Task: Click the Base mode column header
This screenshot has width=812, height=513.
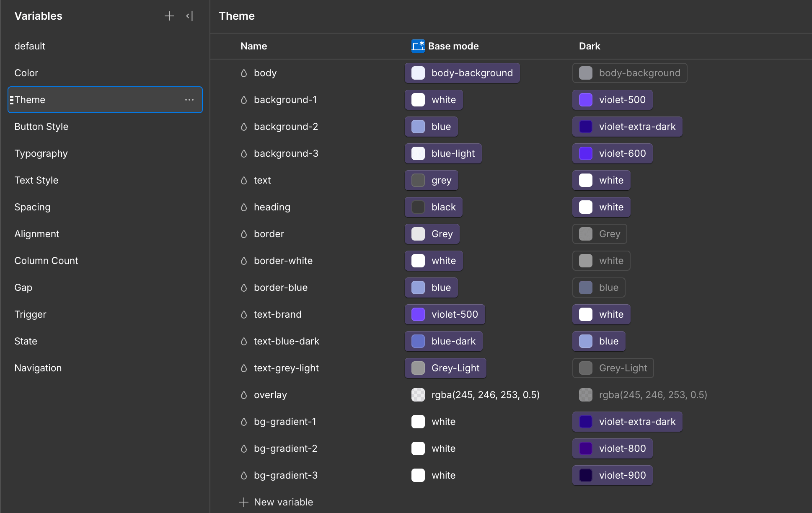Action: pyautogui.click(x=453, y=46)
